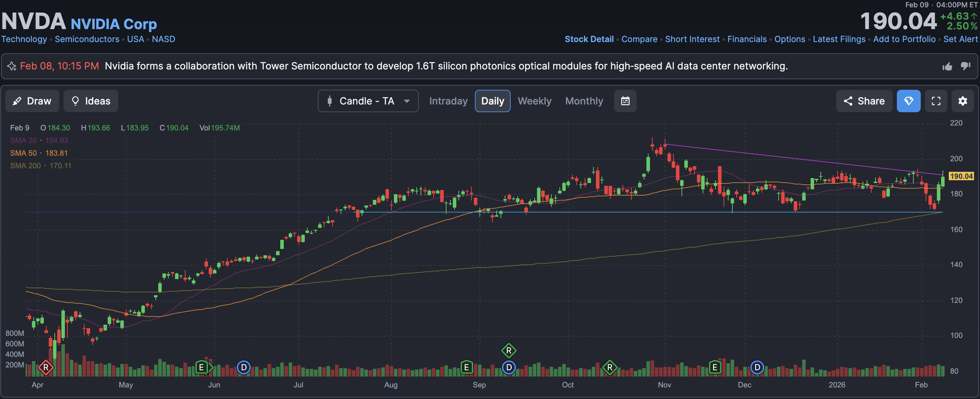980x399 pixels.
Task: Open the Draw tools button
Action: [x=32, y=101]
